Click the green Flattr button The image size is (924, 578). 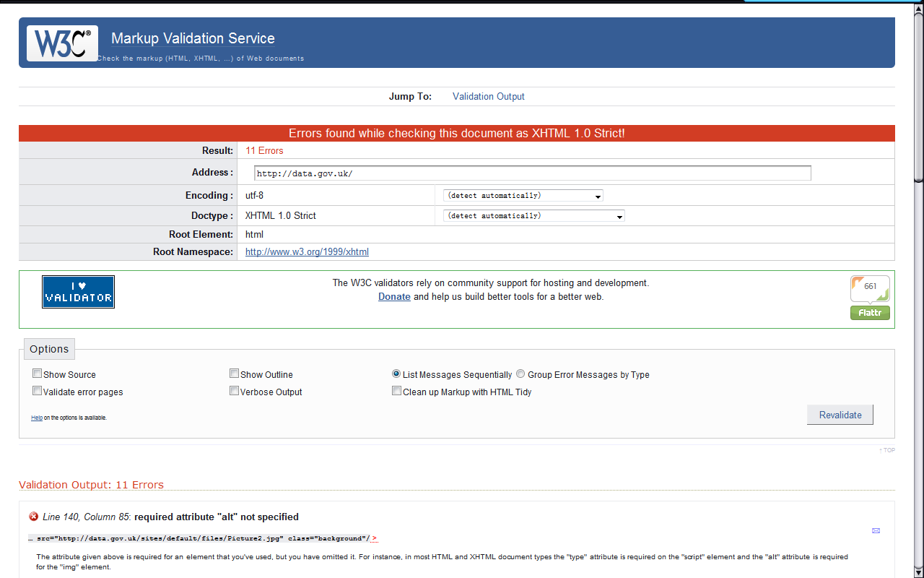point(870,313)
